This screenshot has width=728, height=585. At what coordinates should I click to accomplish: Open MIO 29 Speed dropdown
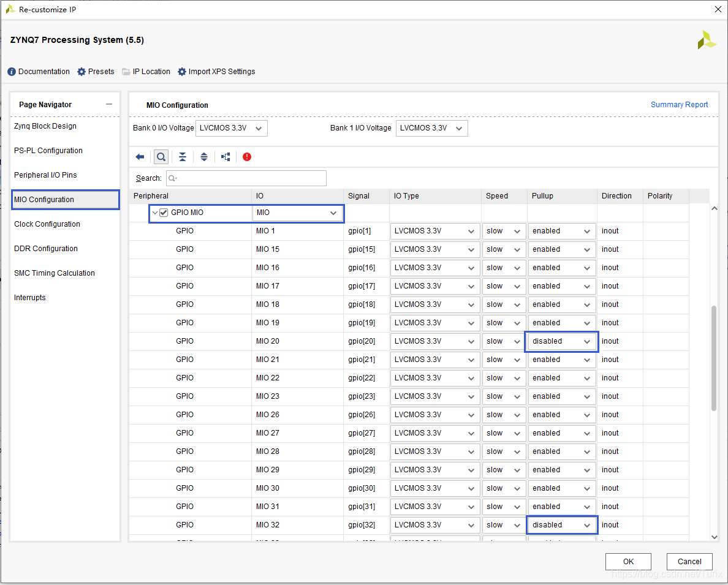click(504, 470)
